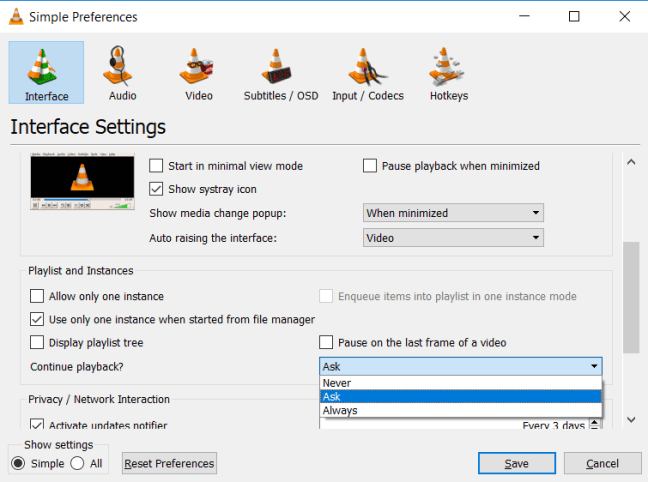Open the Hotkeys settings category
This screenshot has height=482, width=648.
point(448,72)
